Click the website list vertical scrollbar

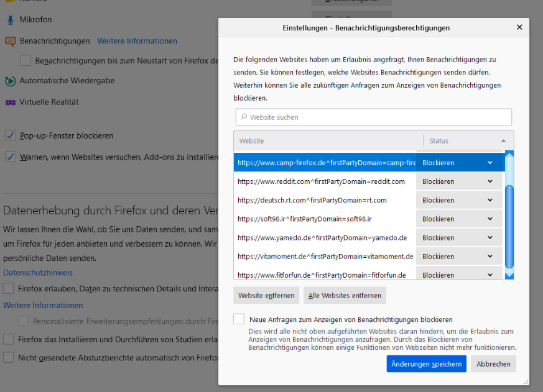coord(509,217)
